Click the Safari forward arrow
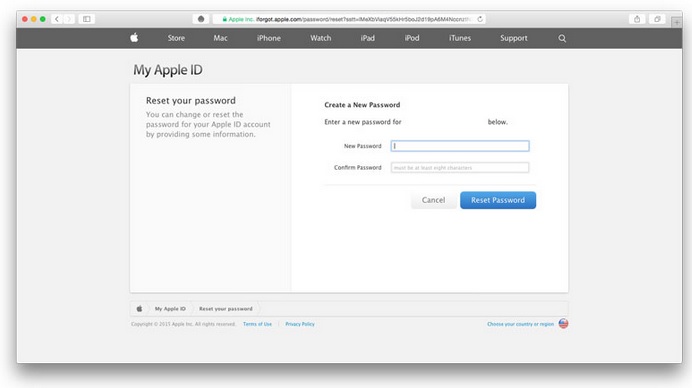692x388 pixels. point(69,19)
